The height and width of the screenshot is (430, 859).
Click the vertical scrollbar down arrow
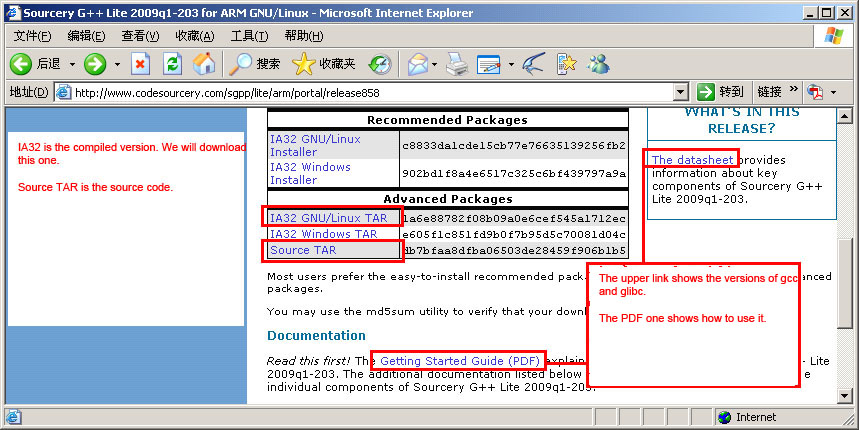pos(845,395)
